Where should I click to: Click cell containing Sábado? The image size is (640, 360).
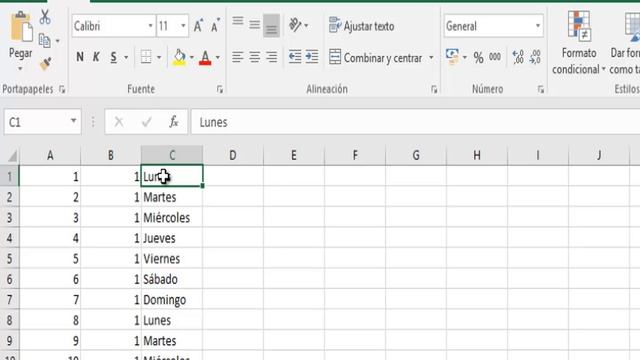pyautogui.click(x=171, y=279)
